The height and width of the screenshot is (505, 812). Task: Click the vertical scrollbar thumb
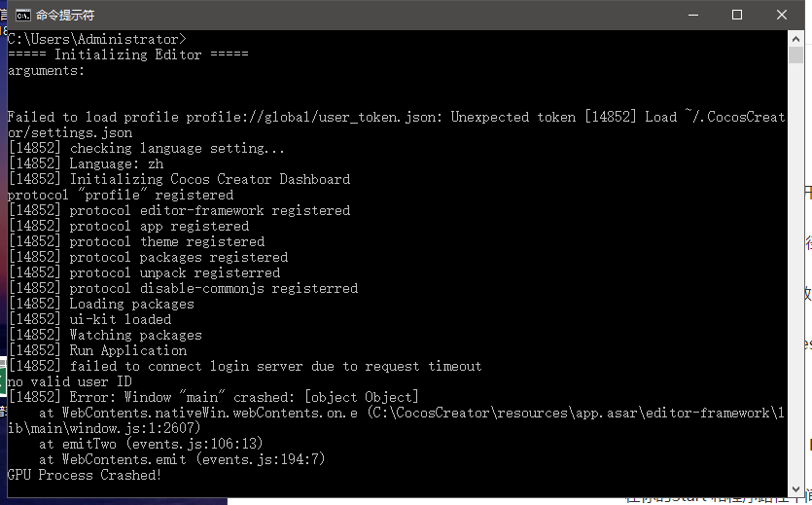(x=795, y=55)
